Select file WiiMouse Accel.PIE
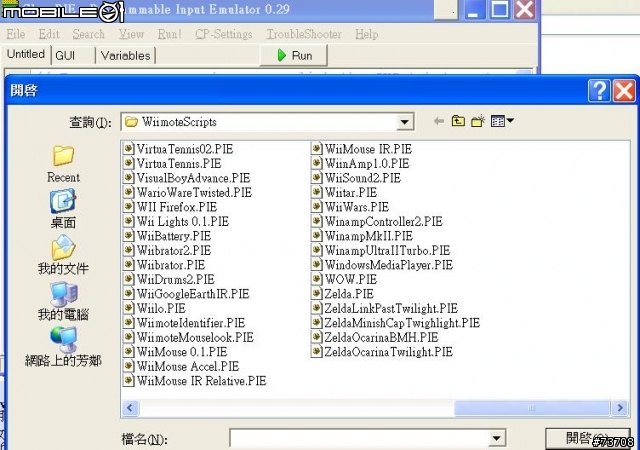The image size is (640, 450). click(188, 366)
